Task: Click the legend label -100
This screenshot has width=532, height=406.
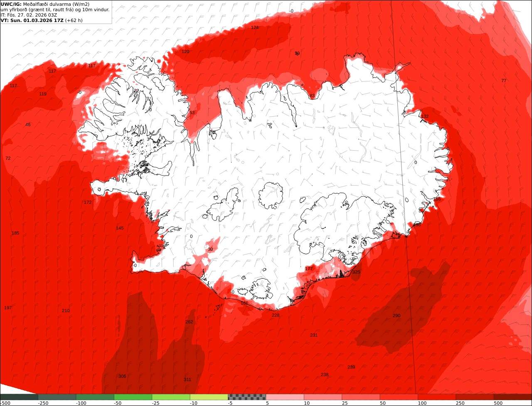Action: pos(81,403)
